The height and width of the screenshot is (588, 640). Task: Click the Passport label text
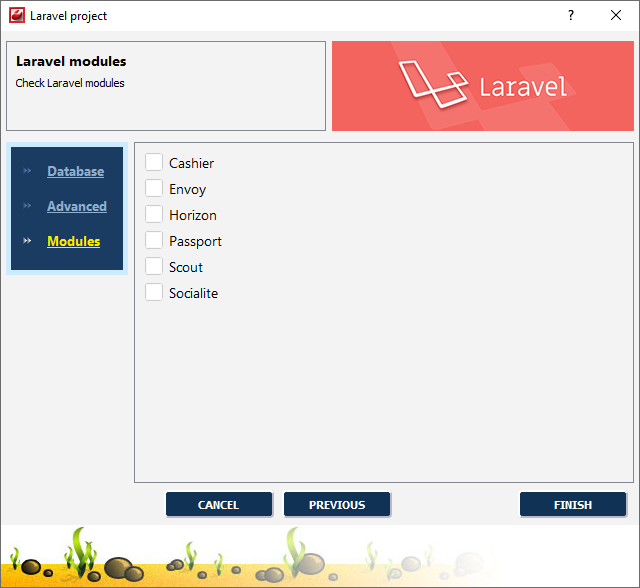(196, 242)
